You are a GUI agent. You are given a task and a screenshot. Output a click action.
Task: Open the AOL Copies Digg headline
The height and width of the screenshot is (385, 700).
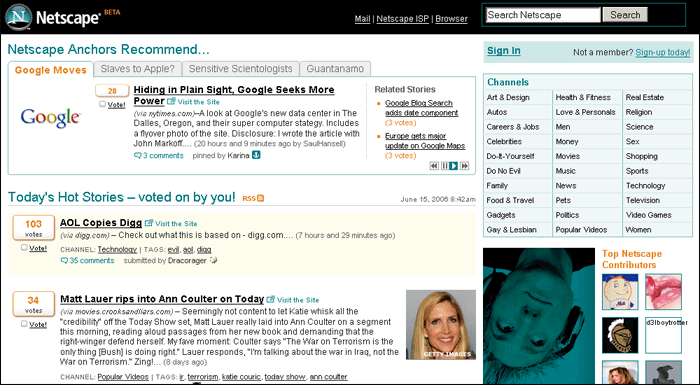(101, 222)
